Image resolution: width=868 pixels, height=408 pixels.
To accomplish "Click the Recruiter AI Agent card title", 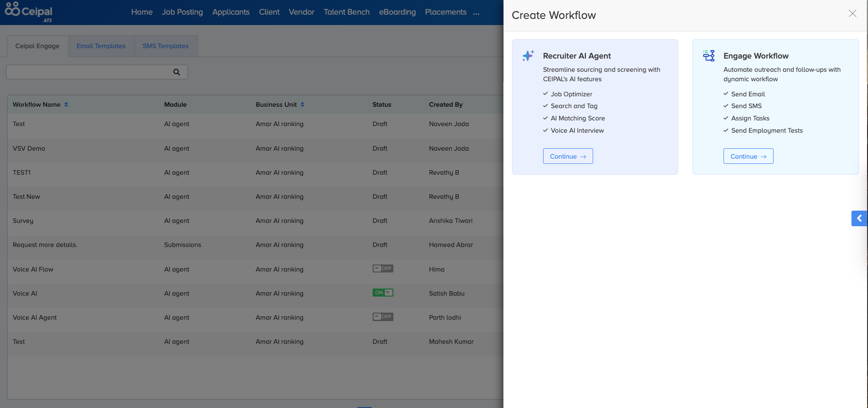I will tap(577, 56).
